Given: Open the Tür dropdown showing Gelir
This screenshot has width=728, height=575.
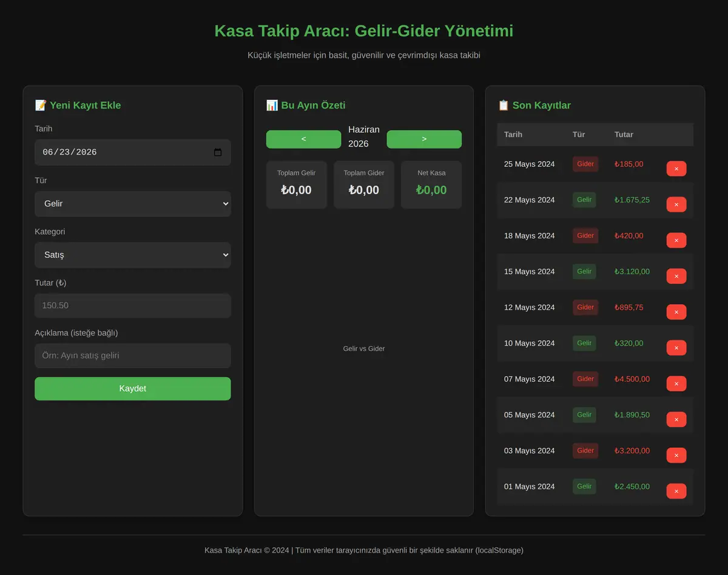Looking at the screenshot, I should [x=133, y=204].
